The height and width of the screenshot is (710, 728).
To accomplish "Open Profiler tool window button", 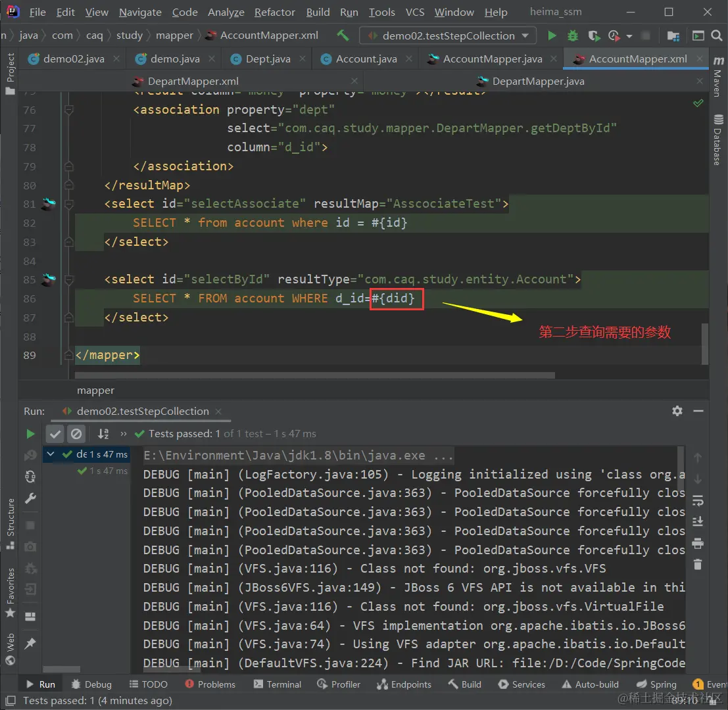I will point(339,684).
